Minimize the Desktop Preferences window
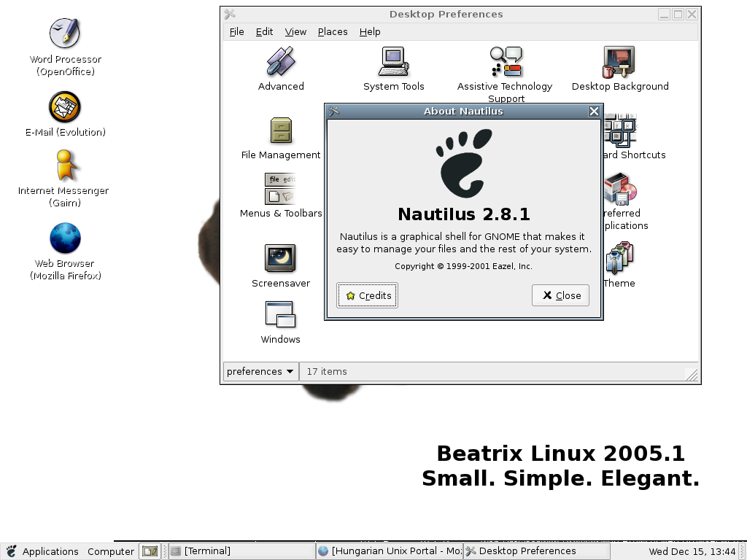Image resolution: width=747 pixels, height=560 pixels. coord(664,15)
